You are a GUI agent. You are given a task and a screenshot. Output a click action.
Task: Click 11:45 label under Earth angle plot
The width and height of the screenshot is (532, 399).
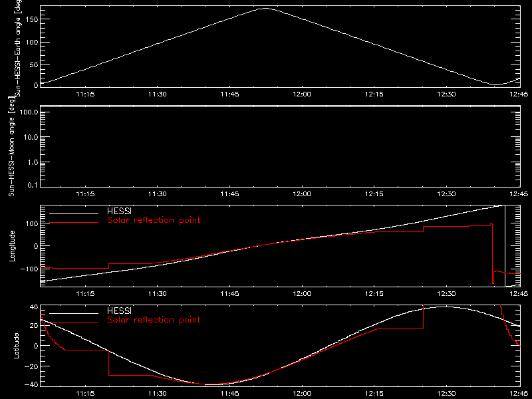229,94
